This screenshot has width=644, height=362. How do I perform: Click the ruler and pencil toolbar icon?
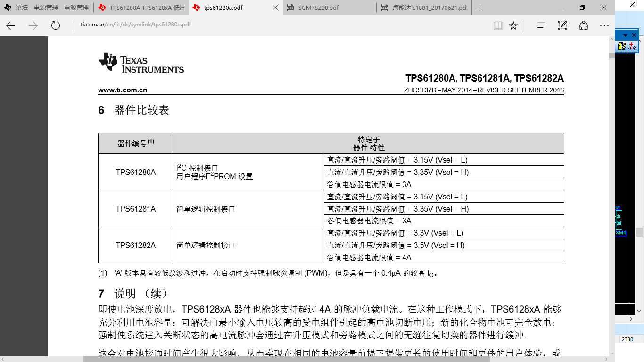pos(621,46)
